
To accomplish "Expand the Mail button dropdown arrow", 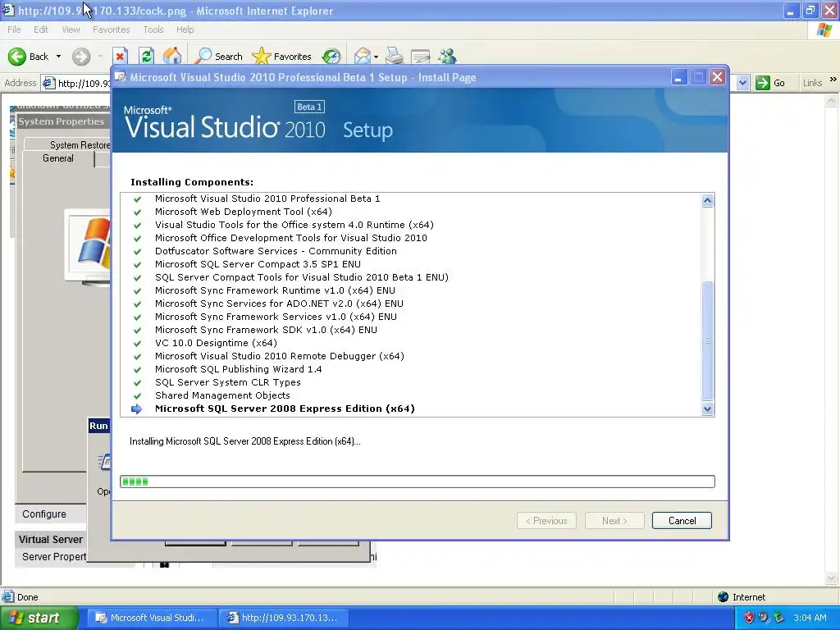I will pos(376,57).
